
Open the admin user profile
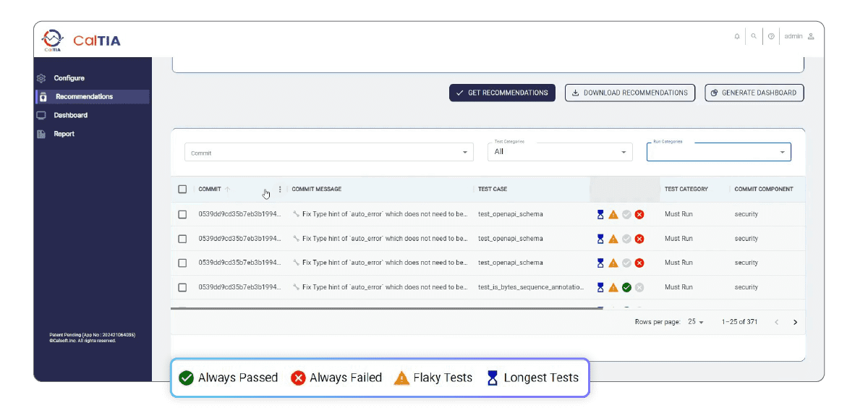pos(799,36)
